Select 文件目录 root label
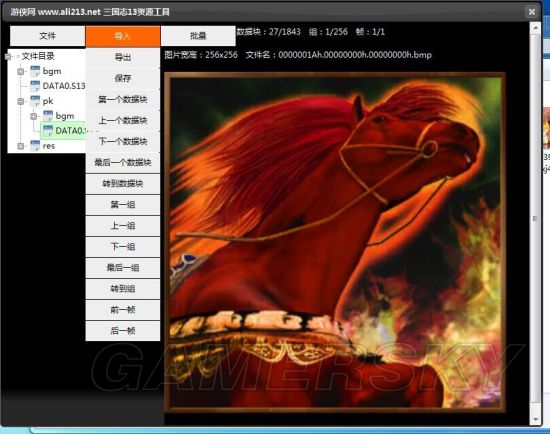 [38, 56]
